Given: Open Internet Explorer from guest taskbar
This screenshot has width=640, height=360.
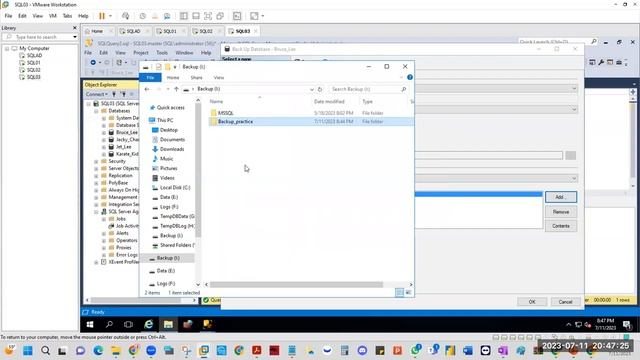Looking at the screenshot, I should pos(148,324).
